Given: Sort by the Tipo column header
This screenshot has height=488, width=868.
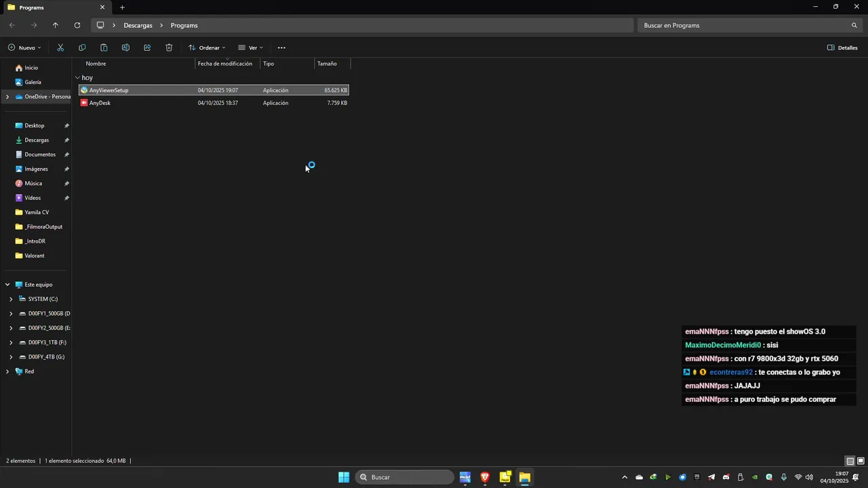Looking at the screenshot, I should [269, 64].
